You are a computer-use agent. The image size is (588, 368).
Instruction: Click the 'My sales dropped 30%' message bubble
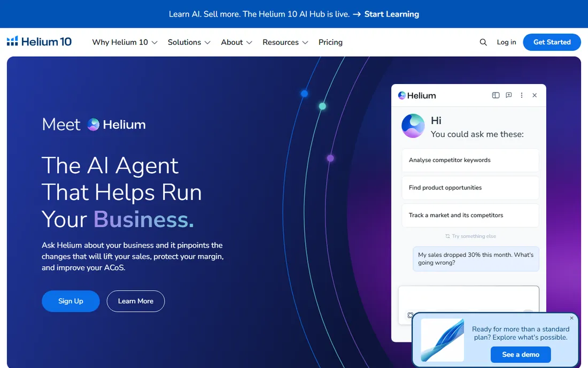(476, 259)
